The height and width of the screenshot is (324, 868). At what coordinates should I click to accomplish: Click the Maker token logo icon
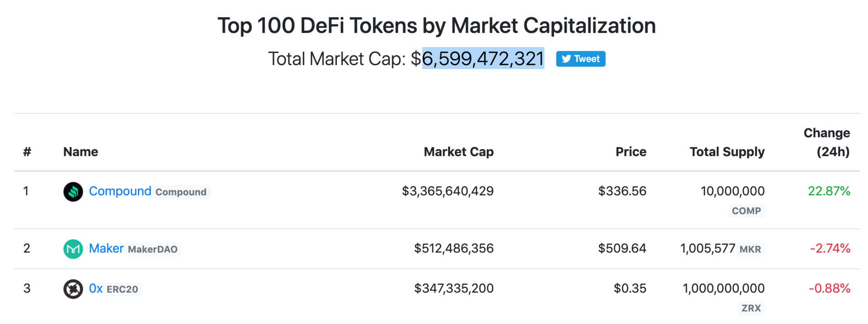(x=73, y=249)
